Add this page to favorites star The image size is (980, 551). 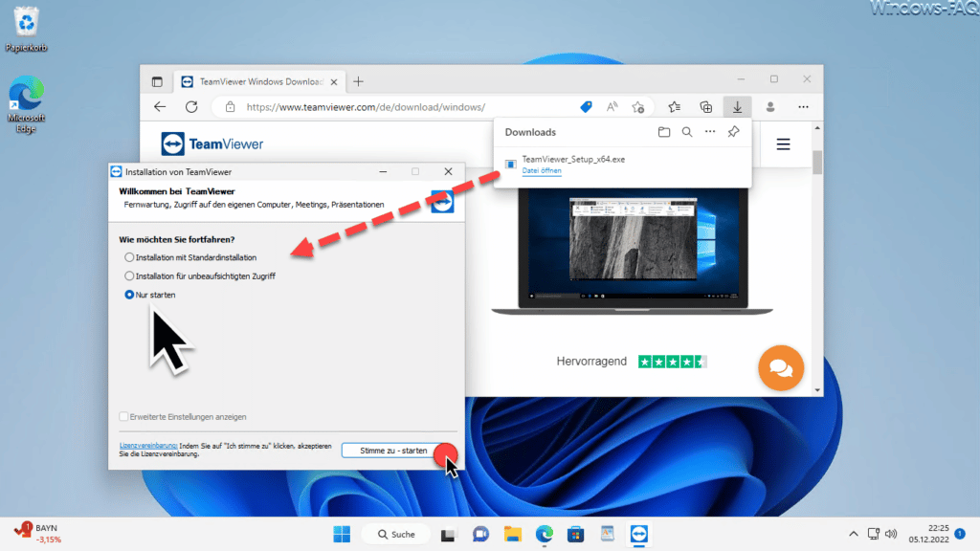[638, 107]
